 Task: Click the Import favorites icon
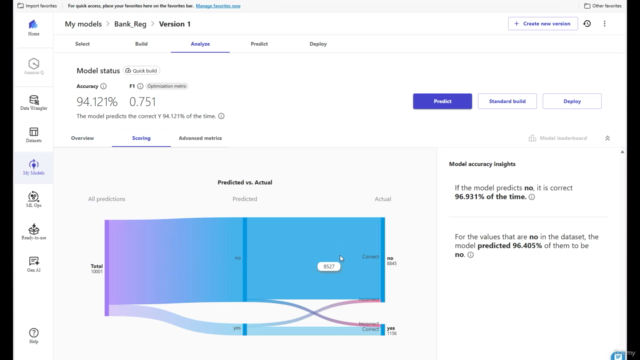(x=20, y=6)
